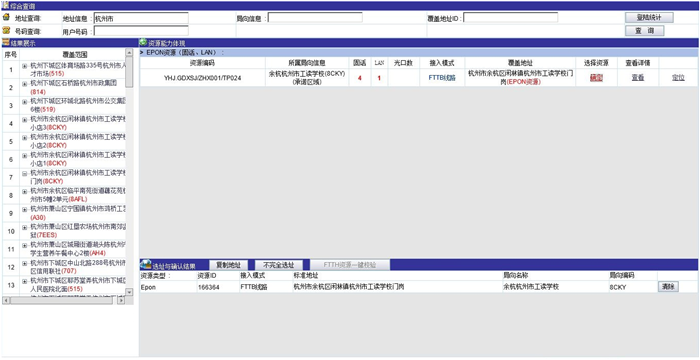This screenshot has width=700, height=360.
Task: Expand row 13 耶苏堂弄 tree node
Action: coord(25,281)
